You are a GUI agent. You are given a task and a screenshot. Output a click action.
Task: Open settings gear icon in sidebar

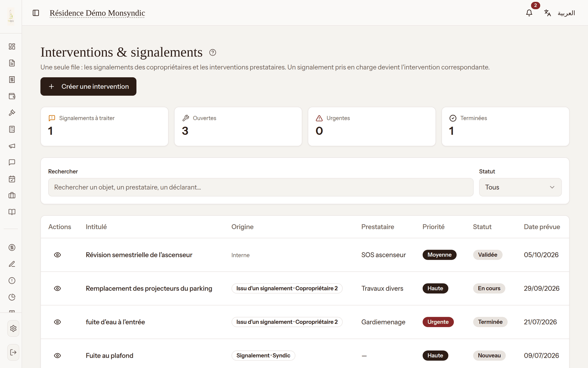[13, 328]
